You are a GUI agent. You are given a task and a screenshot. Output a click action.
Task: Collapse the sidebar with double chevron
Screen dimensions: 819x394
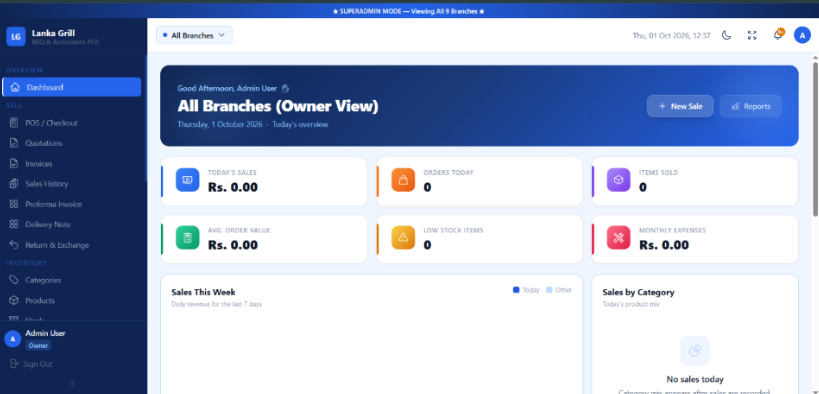(x=73, y=384)
